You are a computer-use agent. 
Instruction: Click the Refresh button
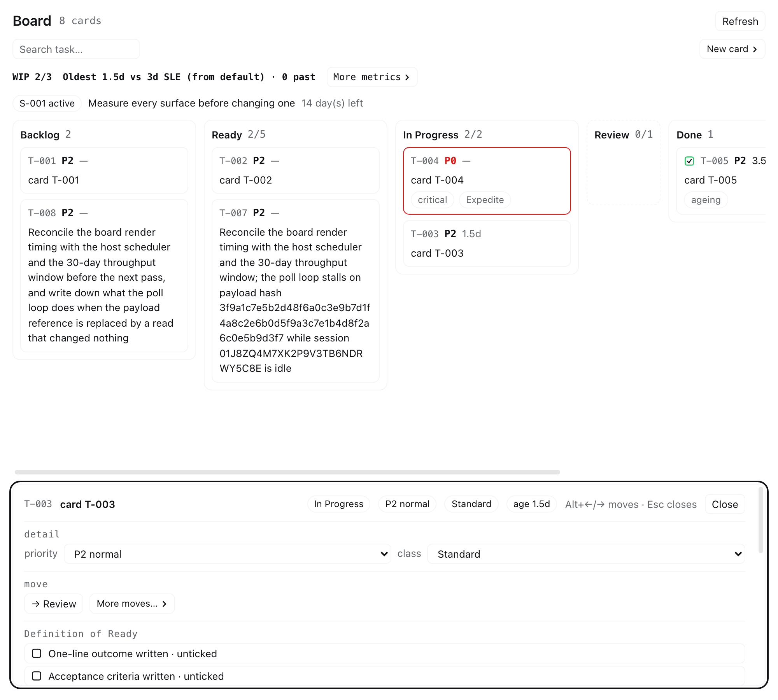coord(740,21)
